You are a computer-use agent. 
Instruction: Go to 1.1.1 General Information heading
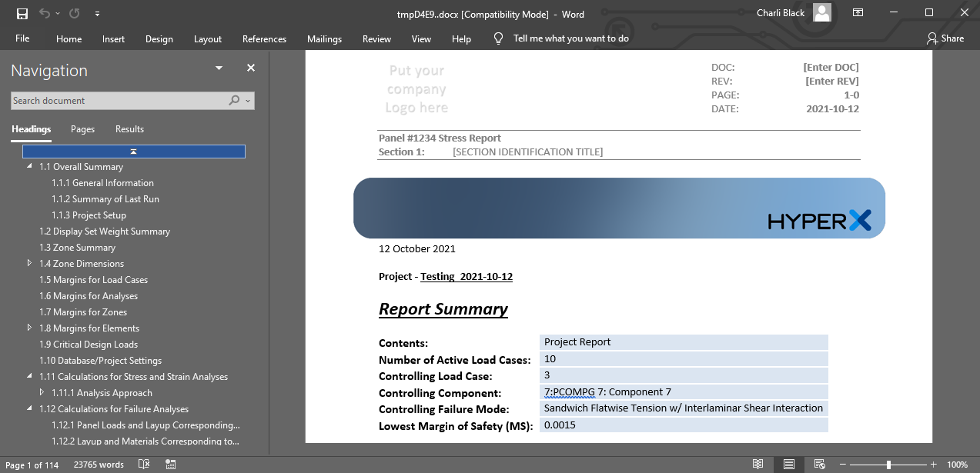tap(102, 183)
